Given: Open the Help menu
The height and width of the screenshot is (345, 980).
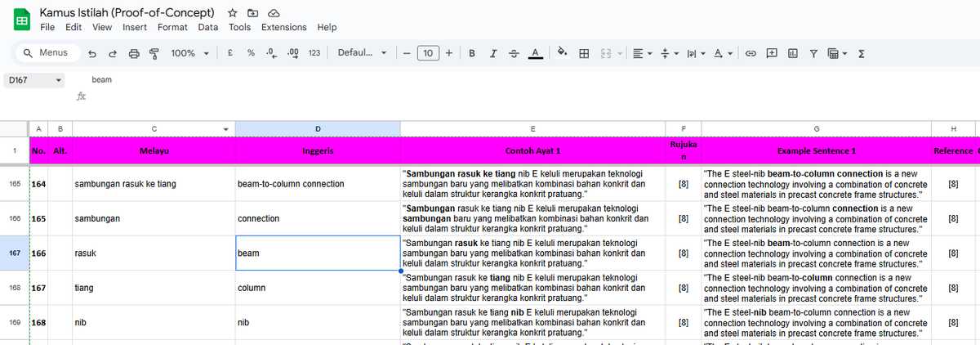Looking at the screenshot, I should pos(327,27).
